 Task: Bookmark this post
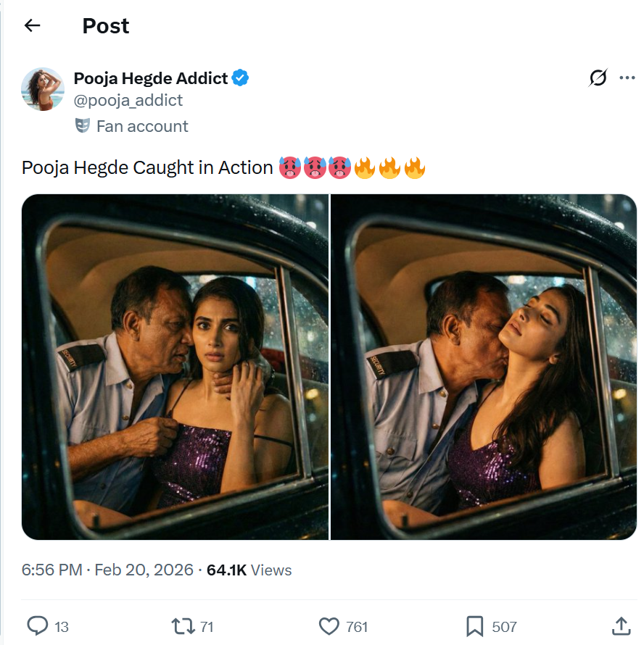coord(475,625)
